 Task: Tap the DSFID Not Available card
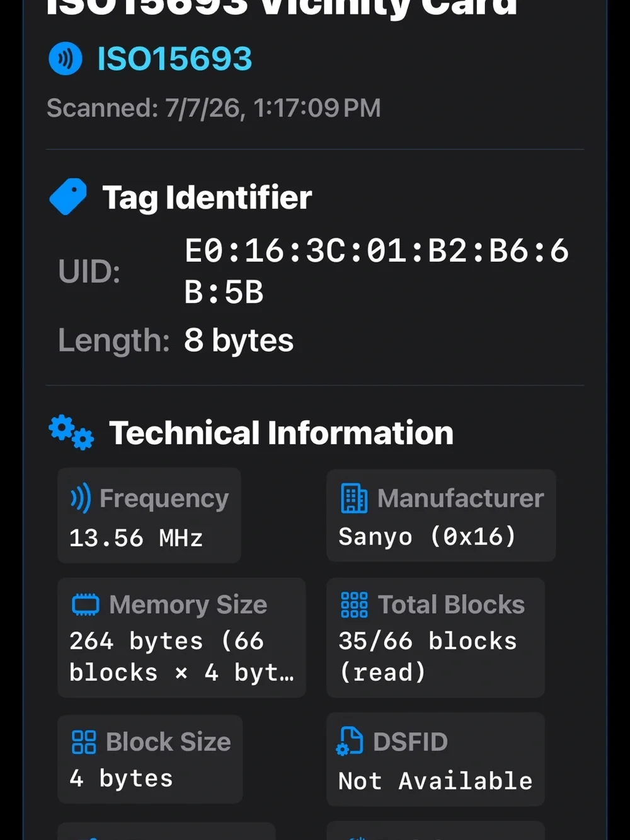tap(435, 759)
